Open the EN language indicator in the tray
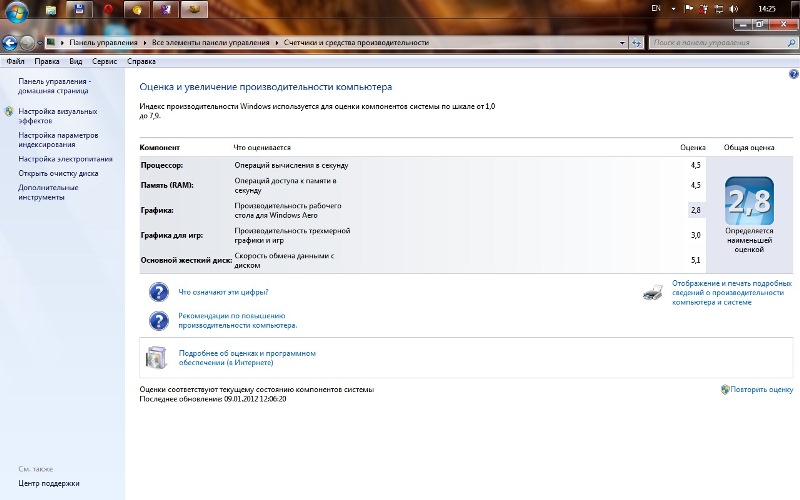Screen dimensions: 800x500 656,8
